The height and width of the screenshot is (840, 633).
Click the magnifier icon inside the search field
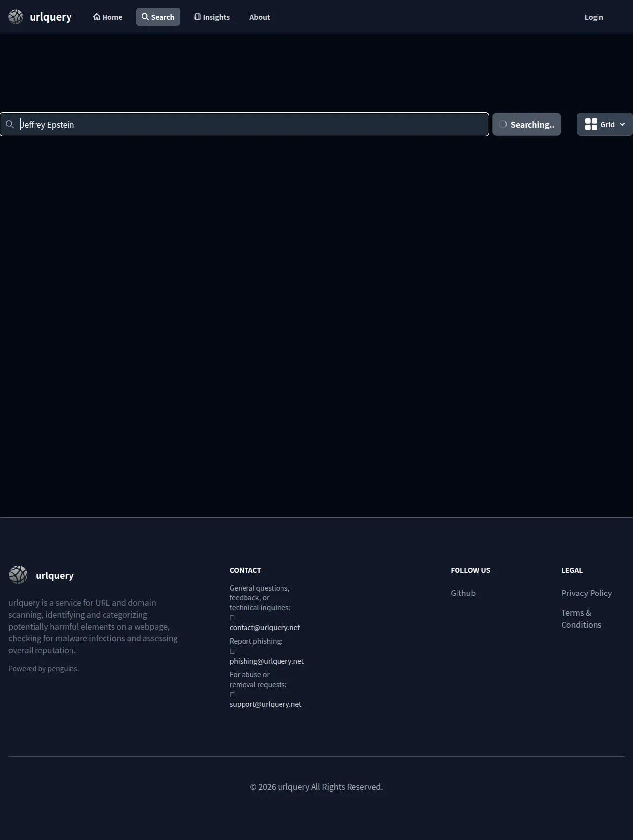point(10,124)
